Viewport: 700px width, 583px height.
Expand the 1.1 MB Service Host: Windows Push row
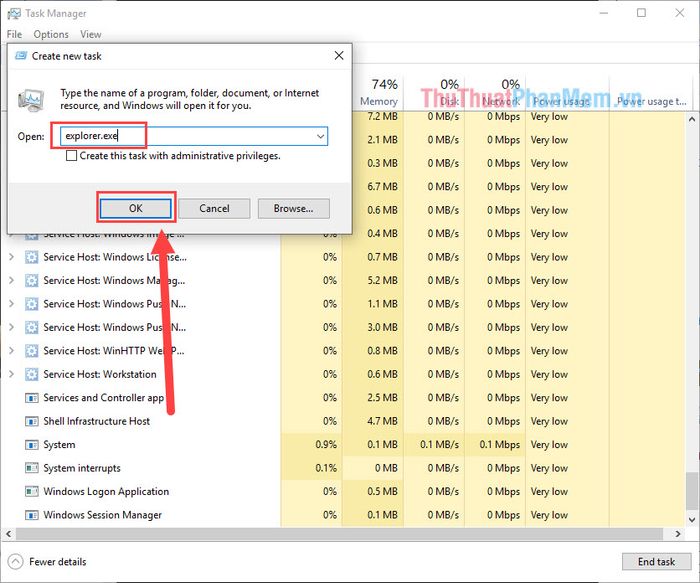tap(12, 304)
